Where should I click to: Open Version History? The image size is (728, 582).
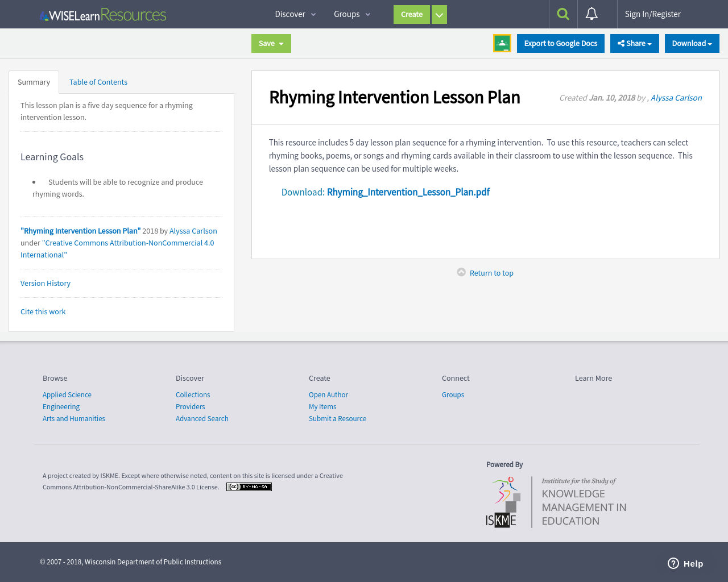click(x=45, y=282)
